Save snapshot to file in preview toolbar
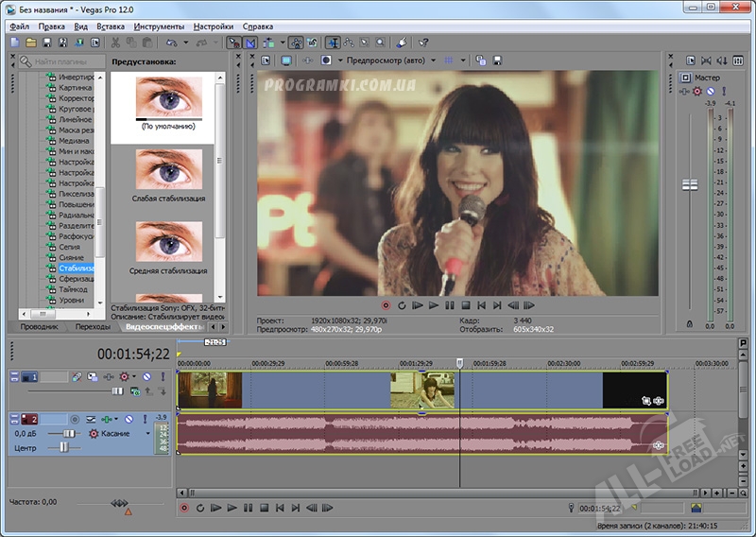Screen dimensions: 756x537 coord(496,60)
